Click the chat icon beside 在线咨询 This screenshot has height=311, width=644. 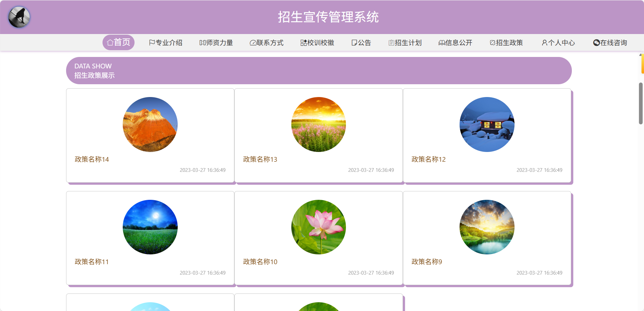coord(596,43)
